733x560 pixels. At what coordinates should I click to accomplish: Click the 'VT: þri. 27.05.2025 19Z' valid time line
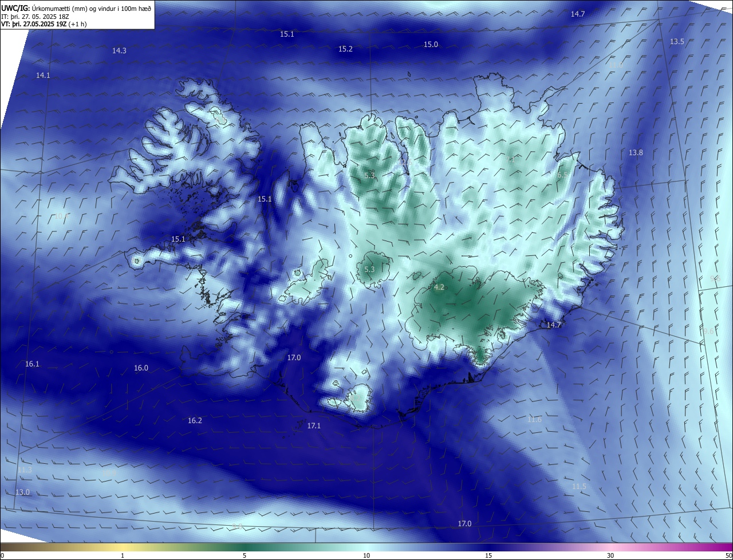coord(44,24)
